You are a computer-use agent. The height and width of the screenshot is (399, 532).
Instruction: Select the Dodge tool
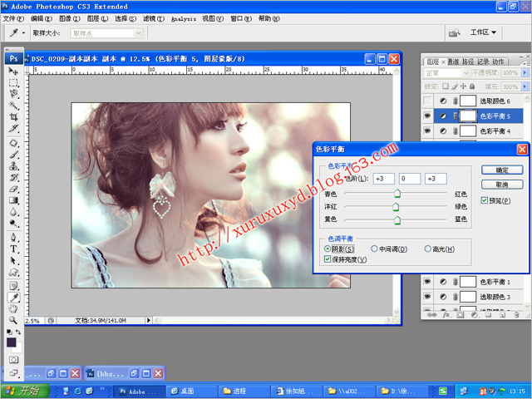(13, 224)
